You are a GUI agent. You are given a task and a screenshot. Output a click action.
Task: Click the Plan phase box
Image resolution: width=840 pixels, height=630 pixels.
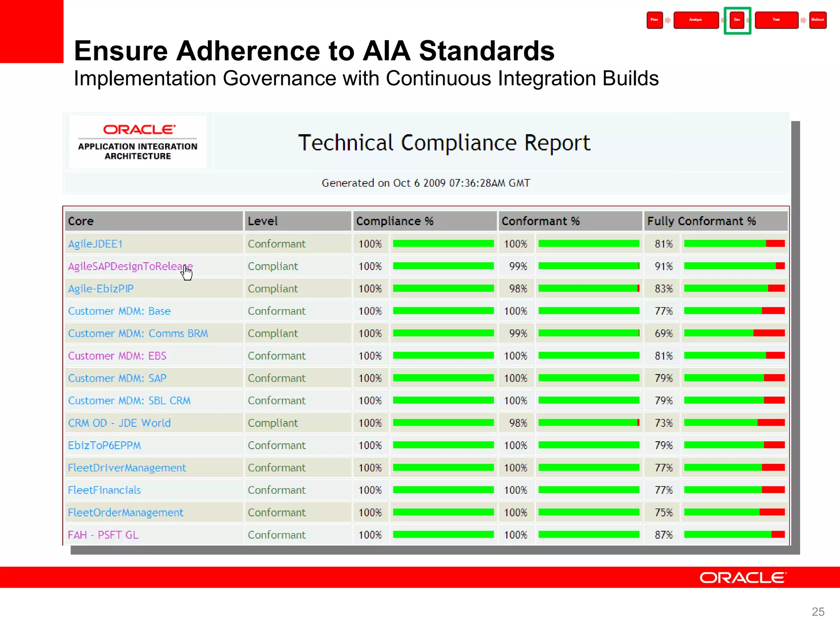(655, 20)
